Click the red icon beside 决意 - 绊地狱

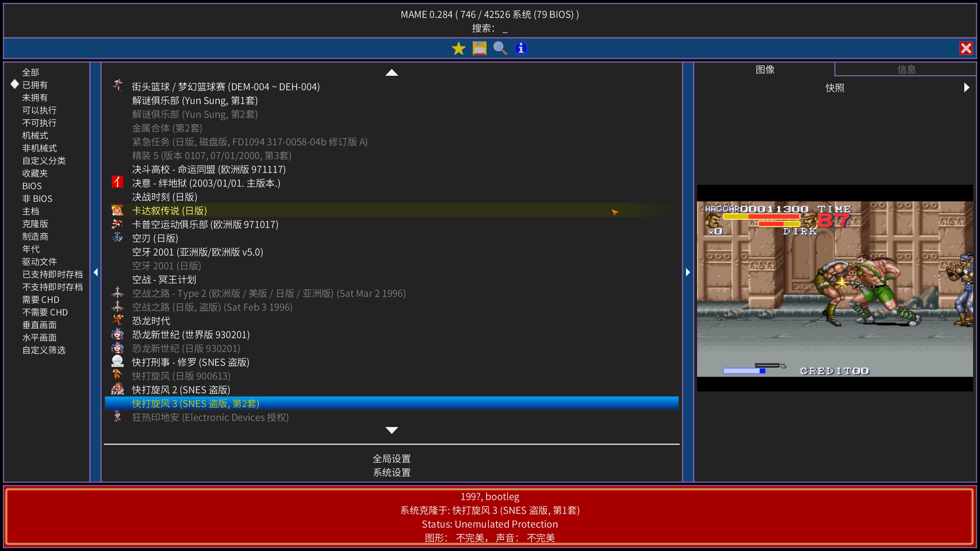click(x=117, y=183)
